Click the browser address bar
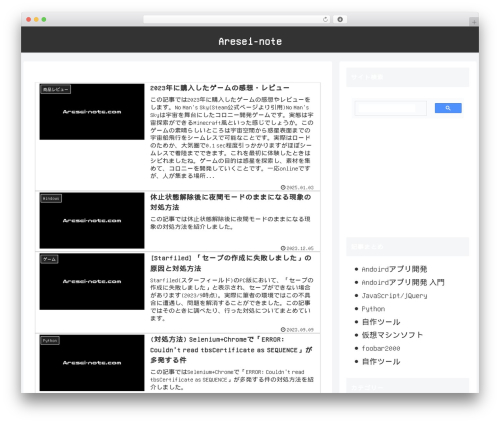This screenshot has width=500, height=423. [237, 19]
